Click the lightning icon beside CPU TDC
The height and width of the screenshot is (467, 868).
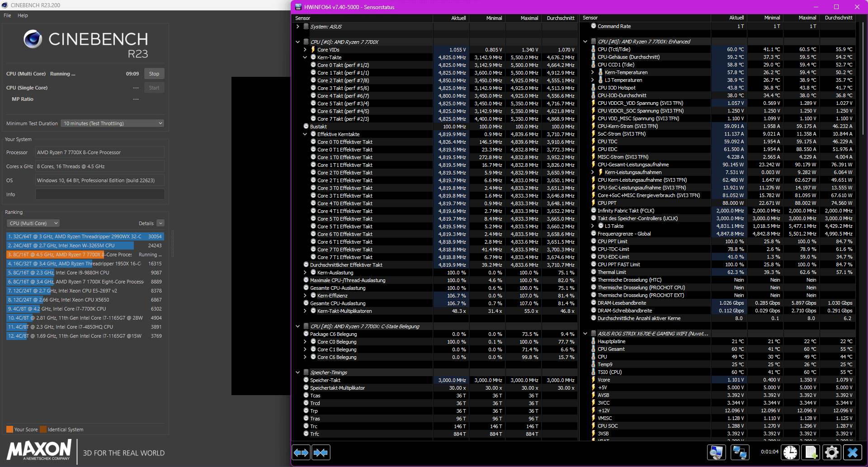pyautogui.click(x=593, y=142)
